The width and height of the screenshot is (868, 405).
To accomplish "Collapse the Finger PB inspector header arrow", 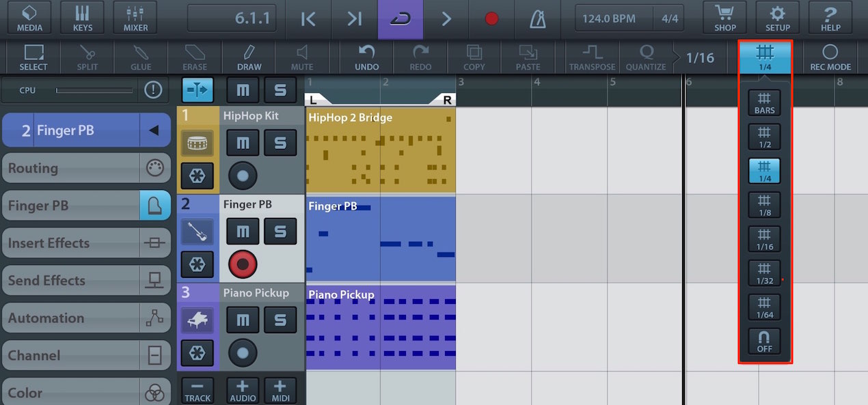I will (x=154, y=130).
